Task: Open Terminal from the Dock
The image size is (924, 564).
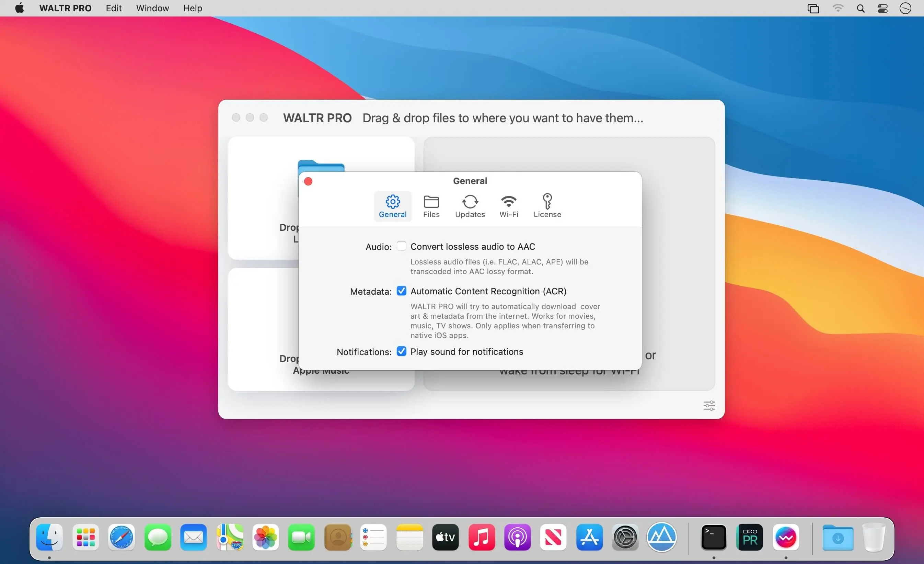Action: tap(713, 537)
